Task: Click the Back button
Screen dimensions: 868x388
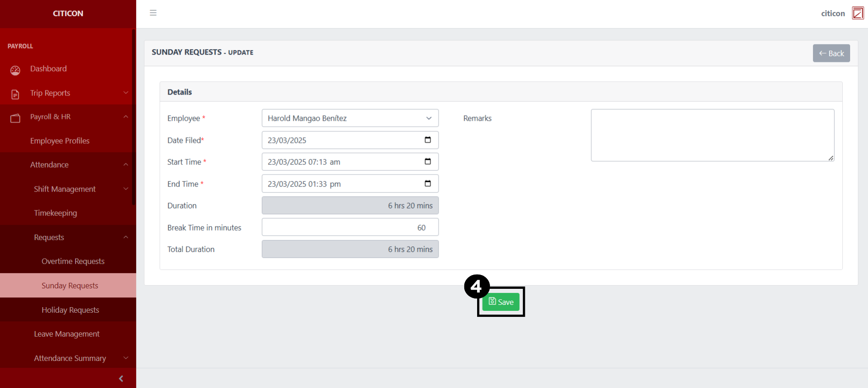Action: pos(831,53)
